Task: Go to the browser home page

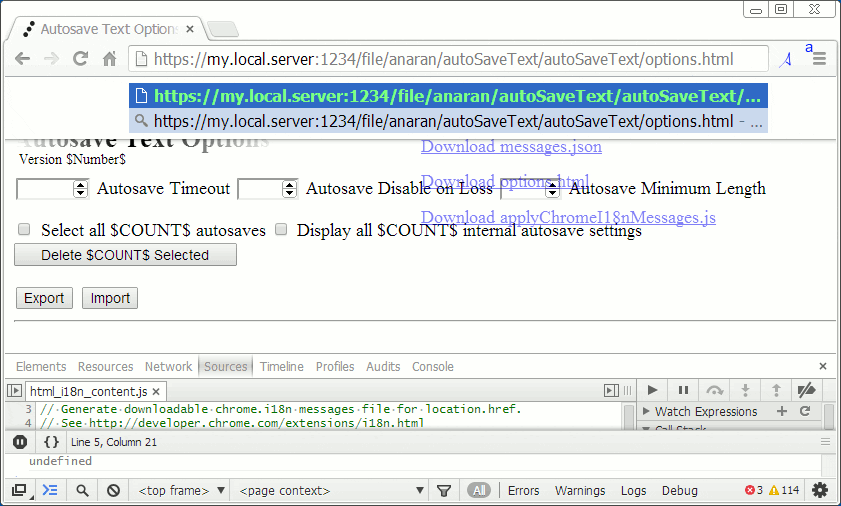Action: point(110,59)
